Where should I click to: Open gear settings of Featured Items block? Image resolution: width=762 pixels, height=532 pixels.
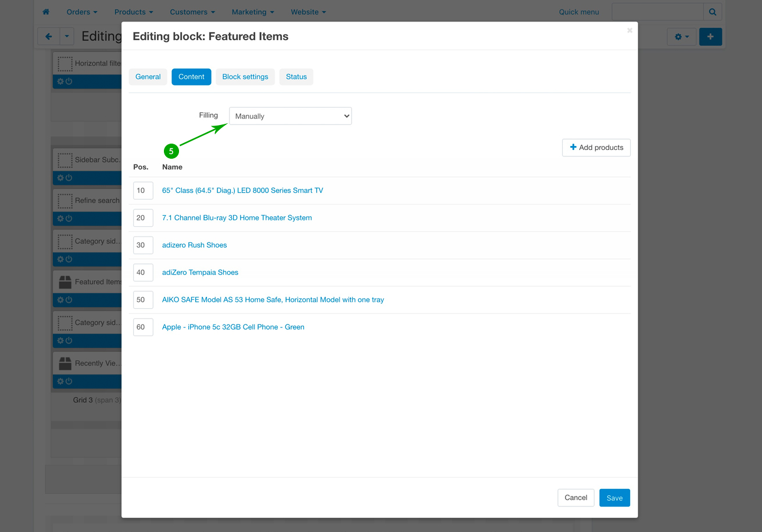[60, 300]
